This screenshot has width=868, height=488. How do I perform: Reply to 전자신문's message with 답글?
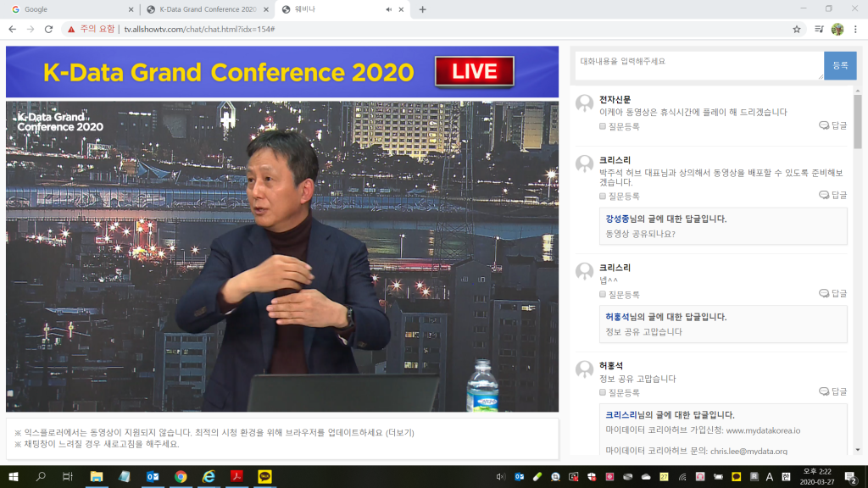[x=833, y=125]
